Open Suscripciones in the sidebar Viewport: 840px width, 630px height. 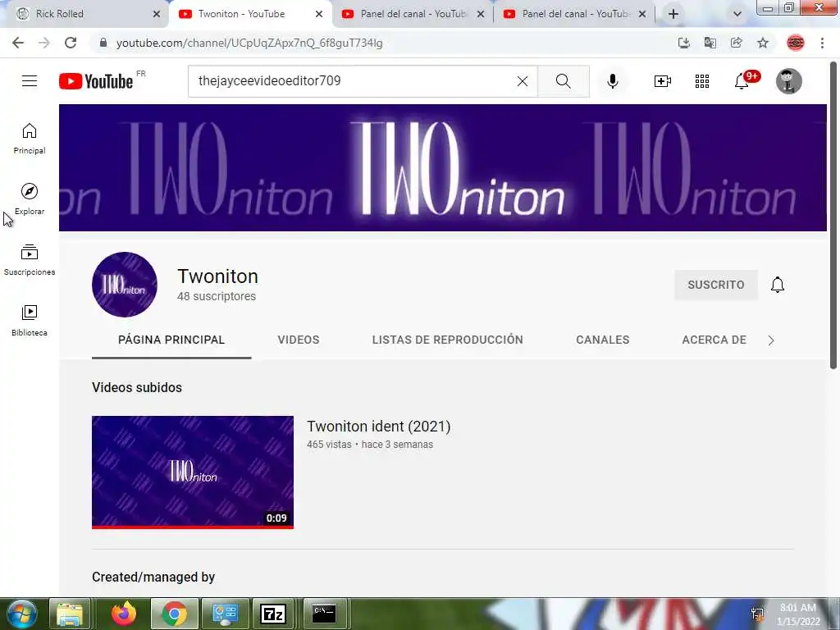point(30,260)
